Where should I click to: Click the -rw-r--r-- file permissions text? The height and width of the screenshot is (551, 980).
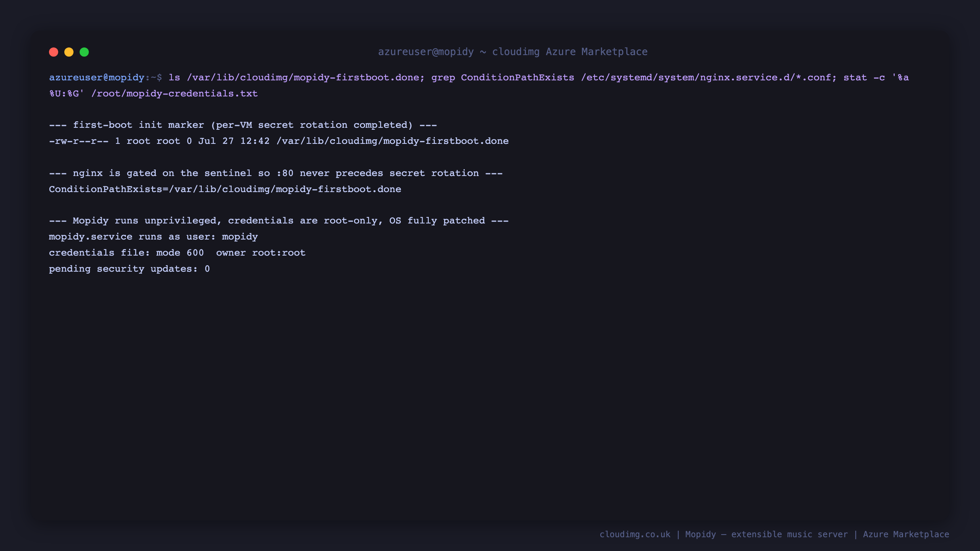click(x=78, y=141)
